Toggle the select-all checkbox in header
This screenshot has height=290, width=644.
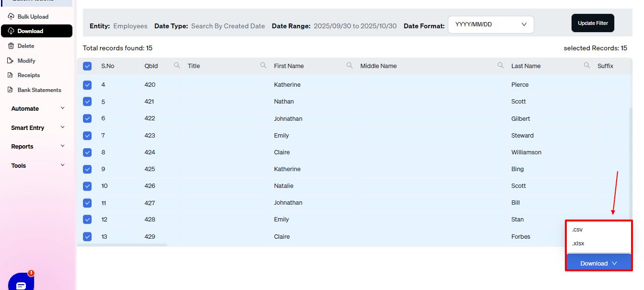click(87, 66)
